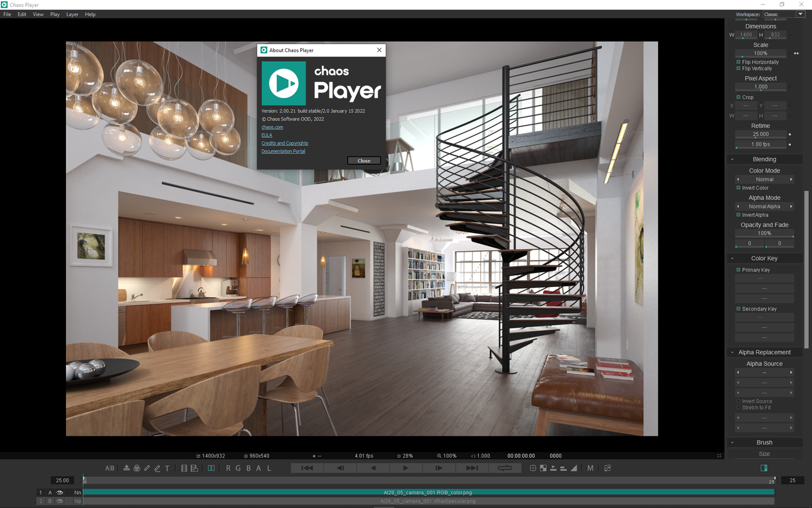Click the split layout icon after the list icon
Screen dimensions: 812x508
194,468
